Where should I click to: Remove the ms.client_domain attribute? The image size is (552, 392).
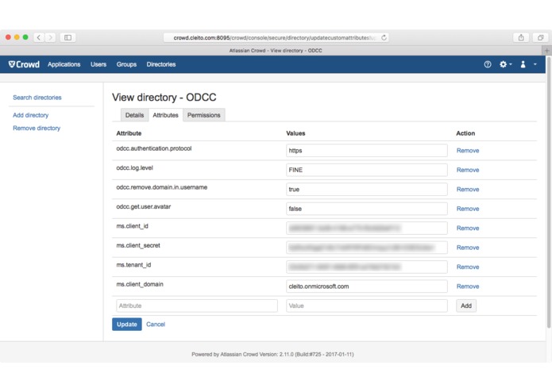(468, 286)
